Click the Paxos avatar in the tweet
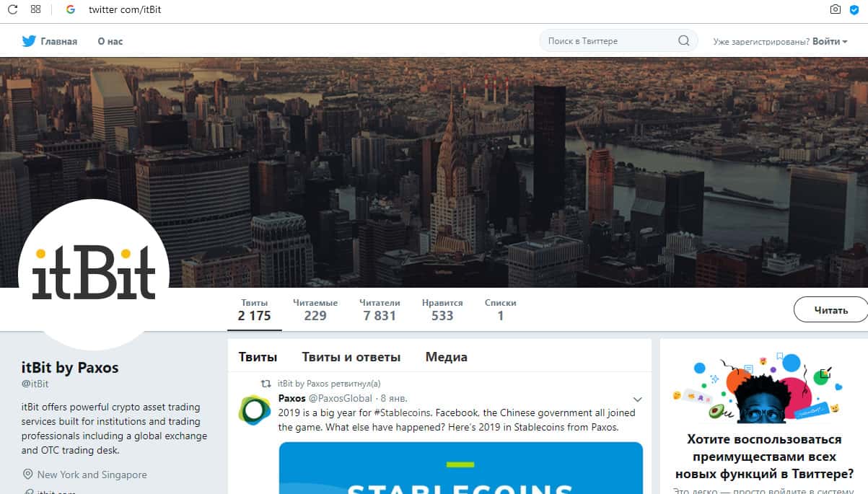The height and width of the screenshot is (494, 868). tap(255, 409)
